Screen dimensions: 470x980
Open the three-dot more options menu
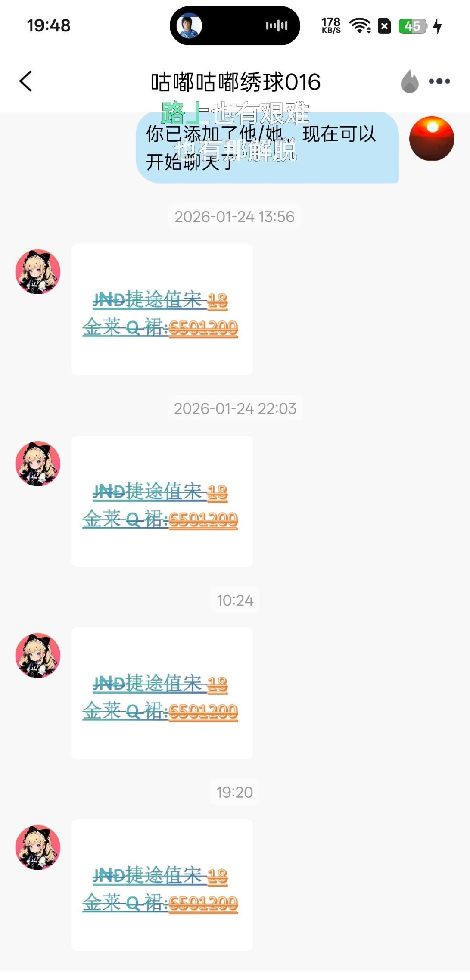pyautogui.click(x=439, y=81)
